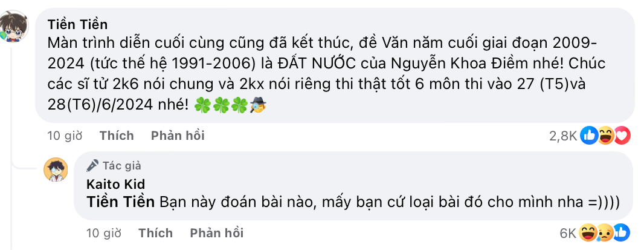
Task: Open the 10 giờ timestamp of Kaito Kid's reply
Action: (x=104, y=233)
